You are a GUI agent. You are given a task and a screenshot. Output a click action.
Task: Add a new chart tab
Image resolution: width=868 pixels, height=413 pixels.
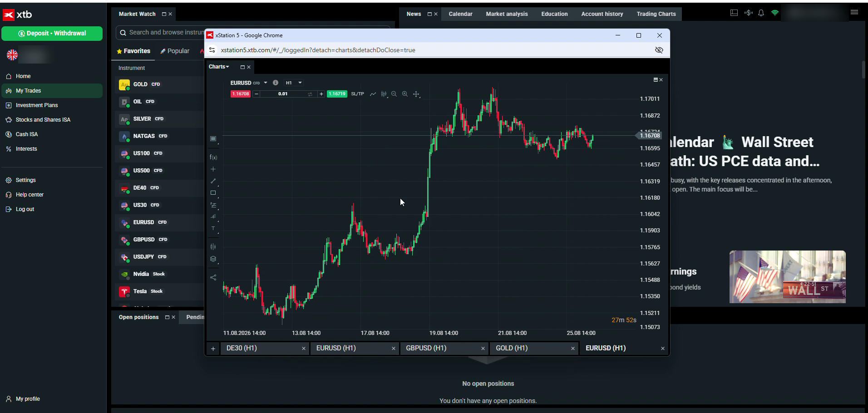[213, 349]
